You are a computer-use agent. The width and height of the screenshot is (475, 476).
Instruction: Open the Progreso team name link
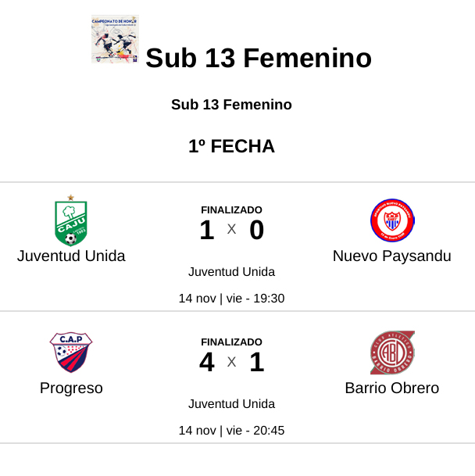point(71,388)
